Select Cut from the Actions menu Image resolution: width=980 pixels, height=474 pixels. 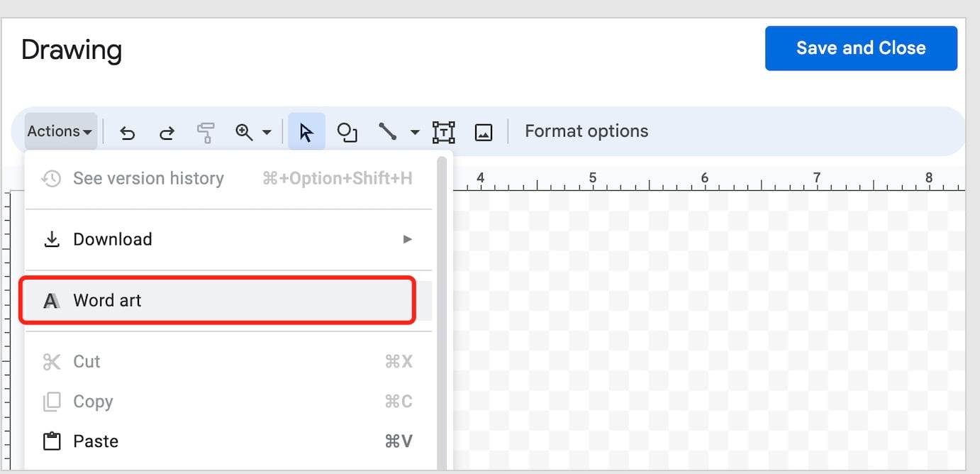pyautogui.click(x=228, y=361)
